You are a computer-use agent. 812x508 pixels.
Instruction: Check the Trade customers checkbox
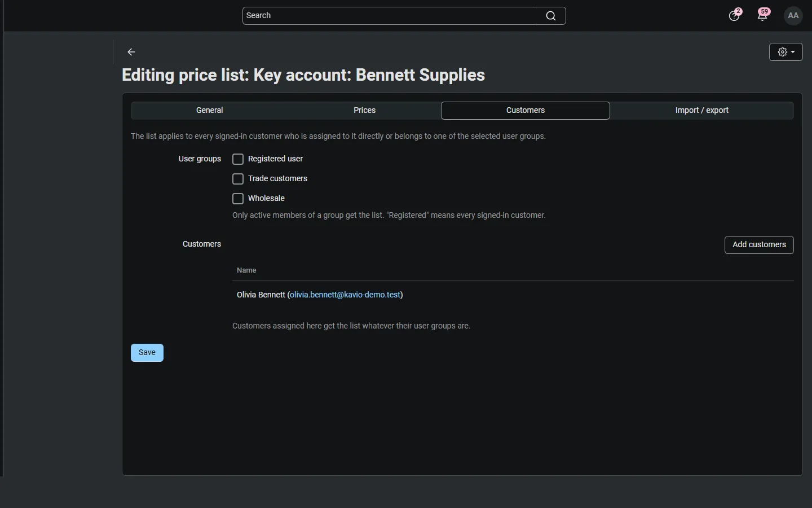238,179
